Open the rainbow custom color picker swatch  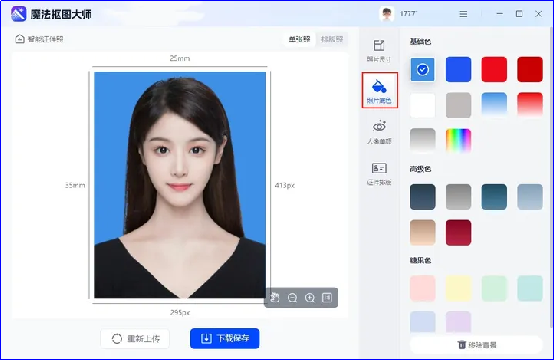click(x=459, y=141)
